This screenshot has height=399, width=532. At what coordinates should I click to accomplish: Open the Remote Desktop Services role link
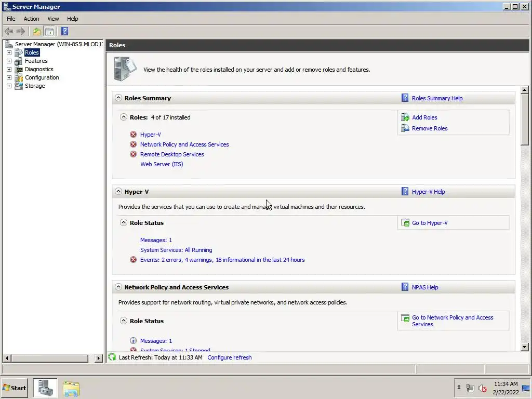(172, 154)
